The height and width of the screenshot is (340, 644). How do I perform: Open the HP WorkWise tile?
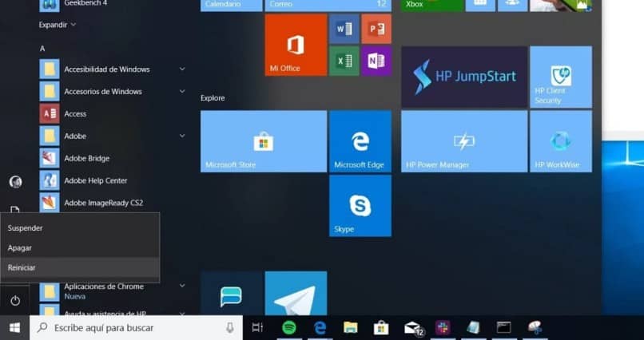(x=561, y=141)
